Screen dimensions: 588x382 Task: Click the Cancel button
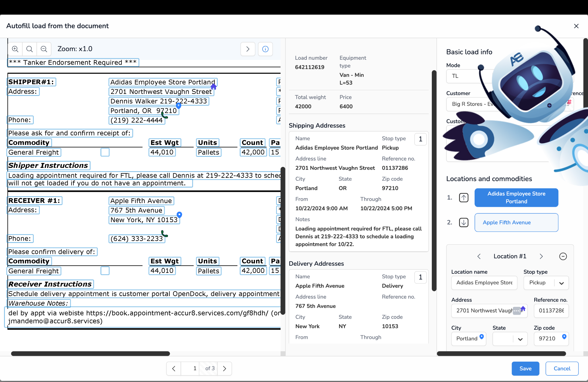tap(562, 369)
